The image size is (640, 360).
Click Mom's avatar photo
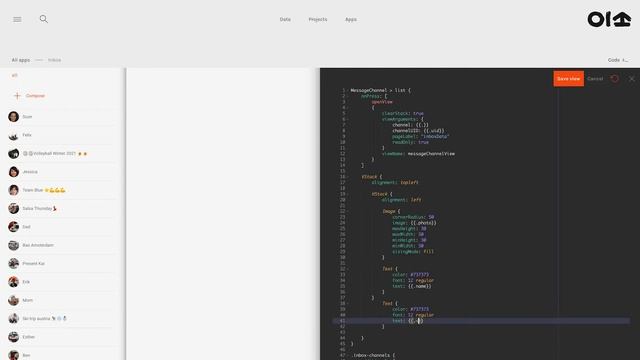click(13, 300)
